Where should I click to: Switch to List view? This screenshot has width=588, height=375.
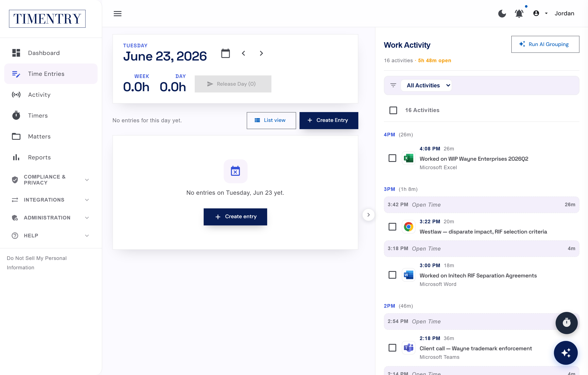(271, 120)
